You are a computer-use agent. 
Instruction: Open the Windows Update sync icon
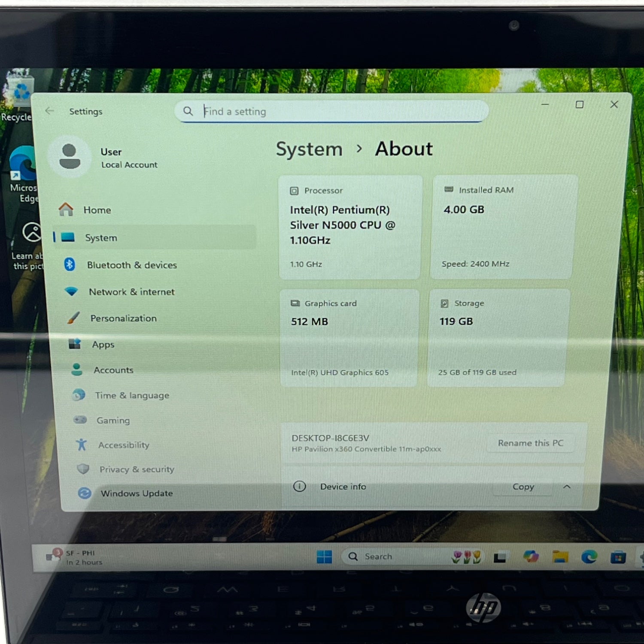pyautogui.click(x=85, y=493)
